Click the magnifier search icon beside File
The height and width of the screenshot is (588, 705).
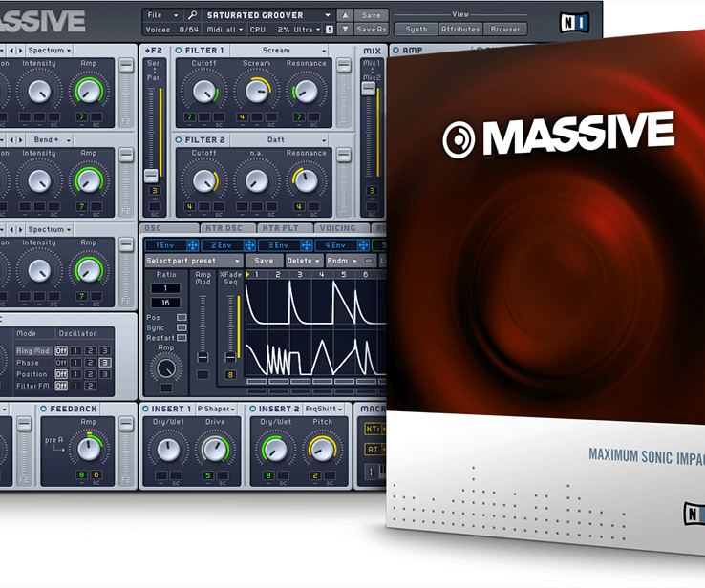click(192, 15)
